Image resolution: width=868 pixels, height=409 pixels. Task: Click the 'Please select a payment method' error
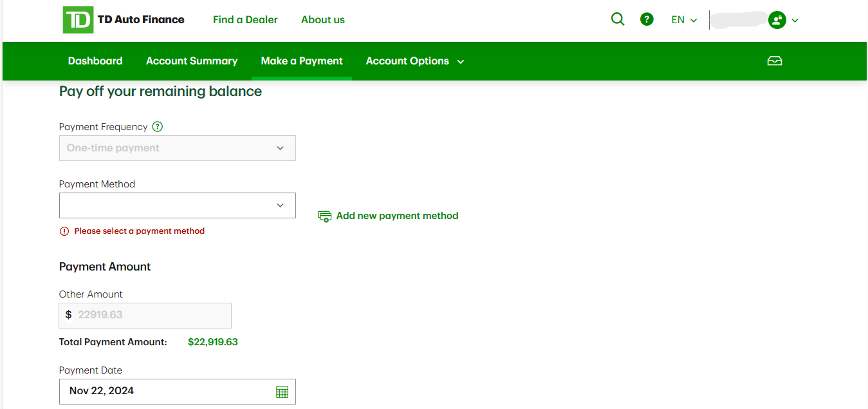(x=139, y=231)
